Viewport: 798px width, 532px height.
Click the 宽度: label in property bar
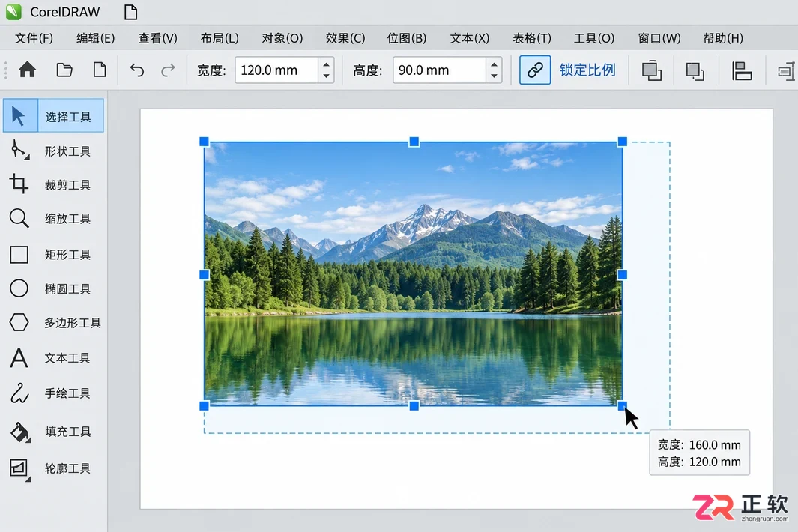point(211,70)
